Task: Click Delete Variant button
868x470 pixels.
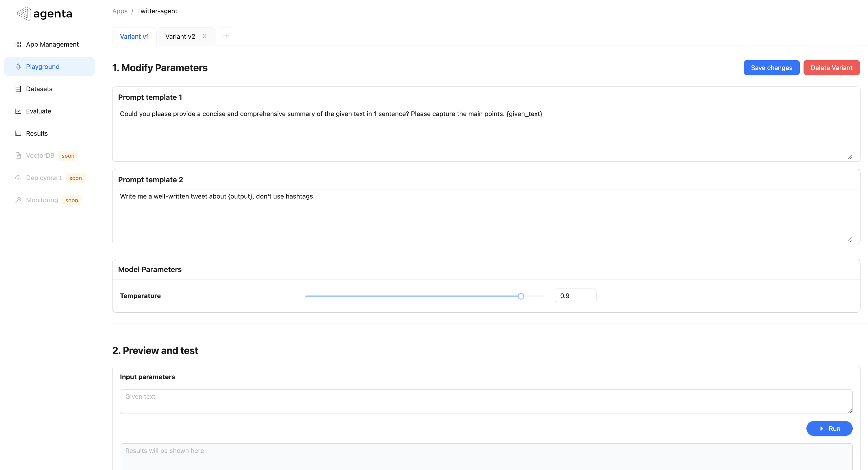Action: (831, 68)
